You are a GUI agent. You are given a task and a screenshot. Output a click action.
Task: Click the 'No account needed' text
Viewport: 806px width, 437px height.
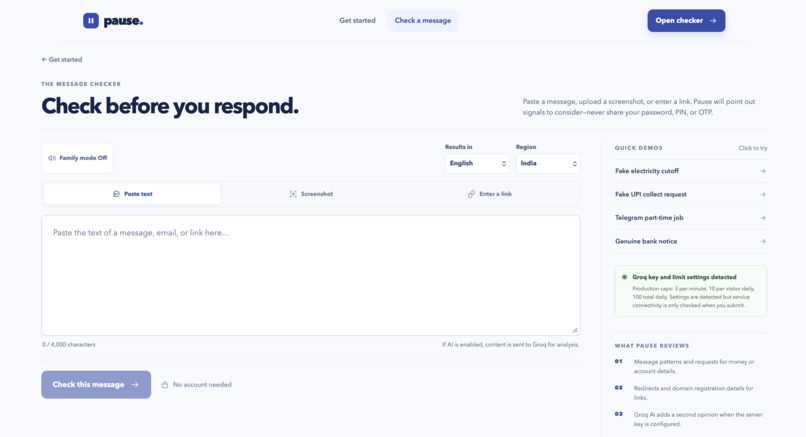click(x=202, y=385)
